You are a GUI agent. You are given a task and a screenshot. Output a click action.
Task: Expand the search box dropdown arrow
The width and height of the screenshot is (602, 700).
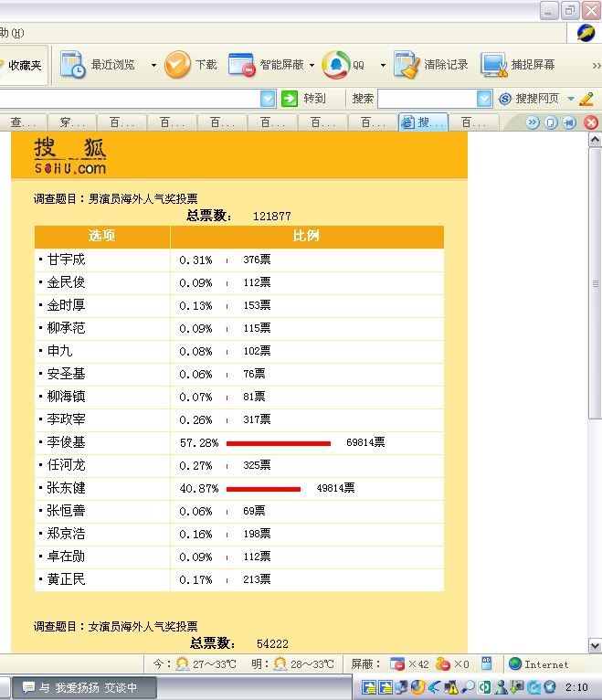pyautogui.click(x=484, y=99)
